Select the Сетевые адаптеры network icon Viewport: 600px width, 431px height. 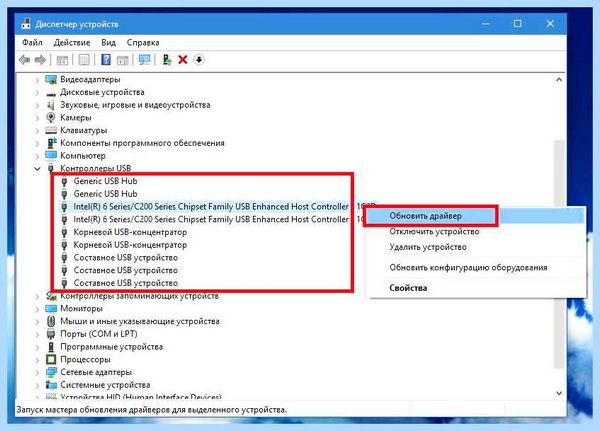[51, 372]
